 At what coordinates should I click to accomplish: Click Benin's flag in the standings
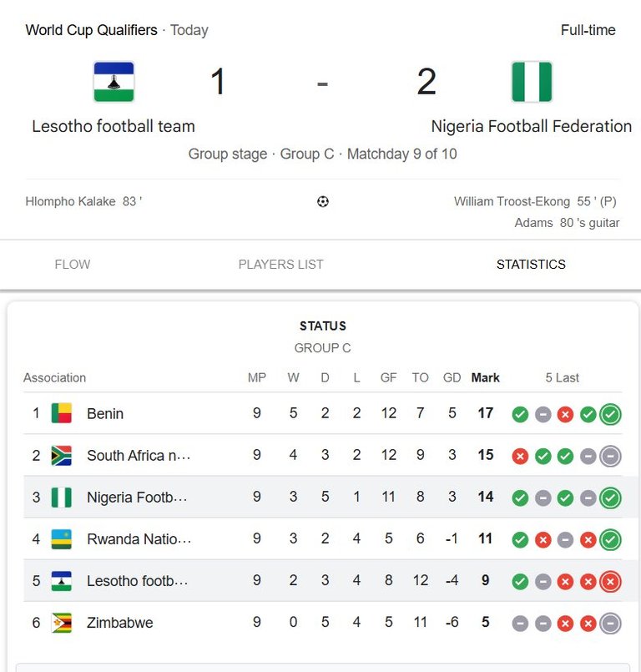[x=62, y=413]
